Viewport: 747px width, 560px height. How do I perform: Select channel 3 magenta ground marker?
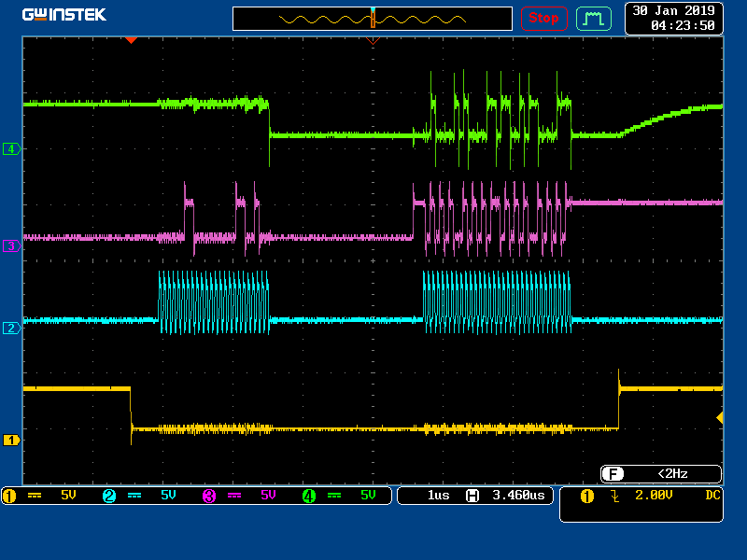[11, 246]
